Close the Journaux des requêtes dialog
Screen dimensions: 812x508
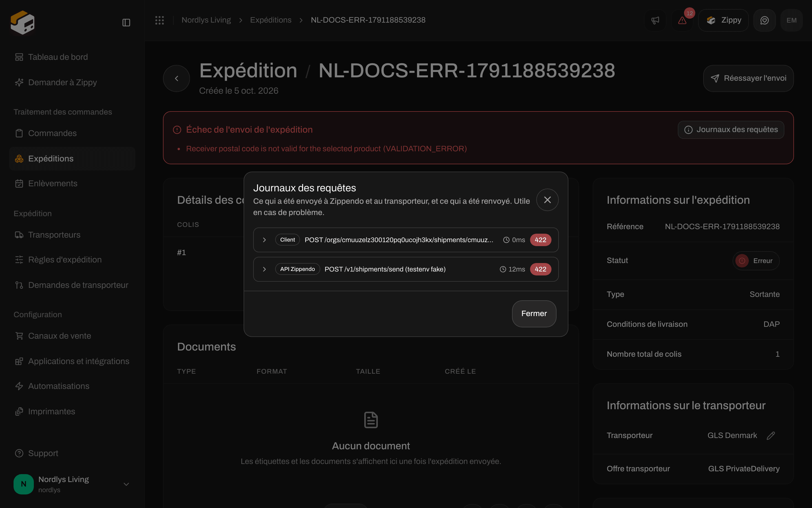click(x=547, y=200)
